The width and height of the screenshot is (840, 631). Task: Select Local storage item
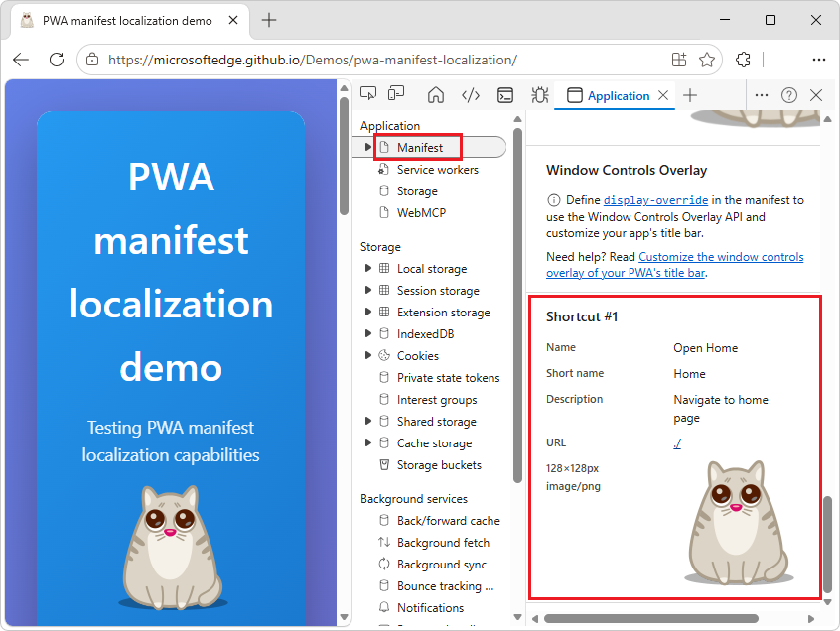coord(432,269)
